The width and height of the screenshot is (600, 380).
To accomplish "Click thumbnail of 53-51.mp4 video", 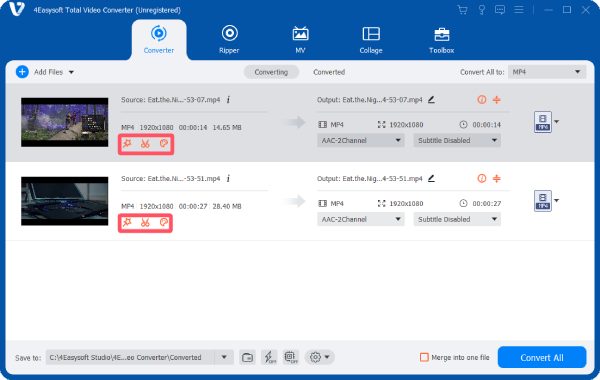I will point(65,201).
